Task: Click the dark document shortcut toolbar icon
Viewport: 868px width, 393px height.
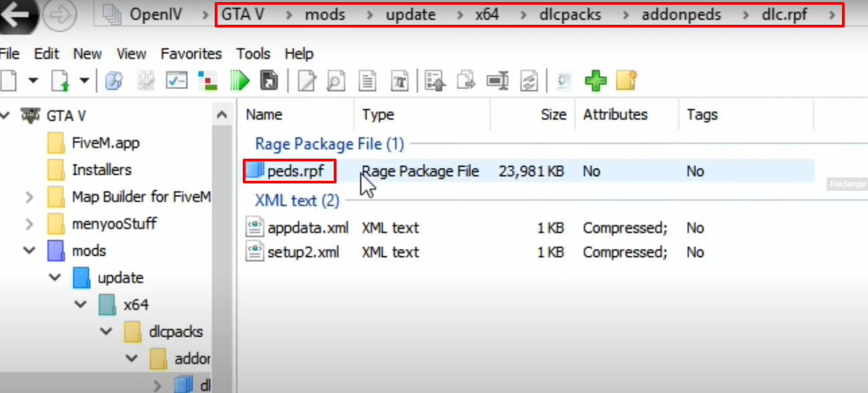Action: pyautogui.click(x=269, y=81)
